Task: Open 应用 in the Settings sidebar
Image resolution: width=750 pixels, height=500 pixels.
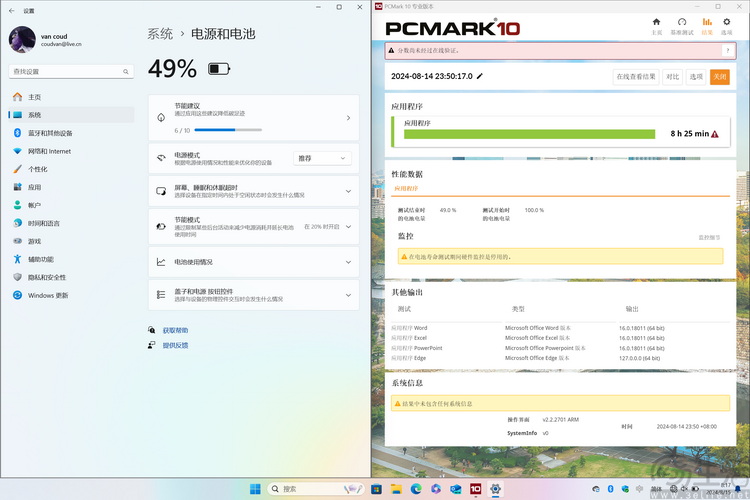Action: (x=71, y=187)
